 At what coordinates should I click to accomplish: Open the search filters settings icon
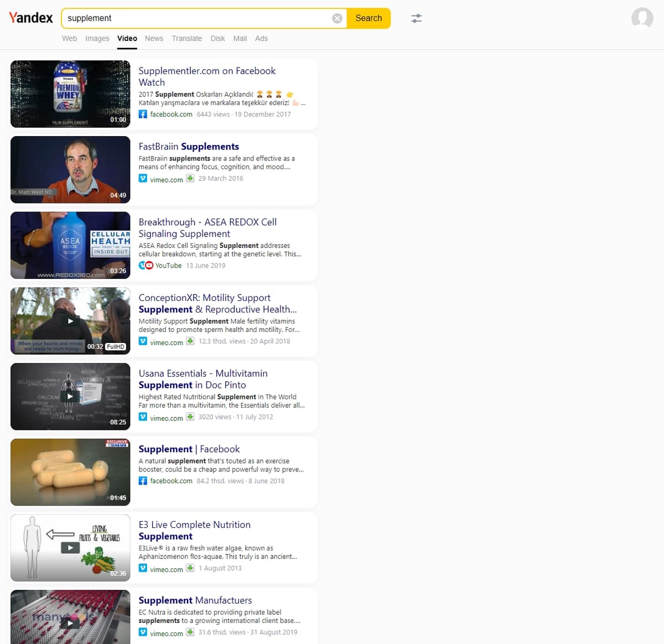[416, 18]
